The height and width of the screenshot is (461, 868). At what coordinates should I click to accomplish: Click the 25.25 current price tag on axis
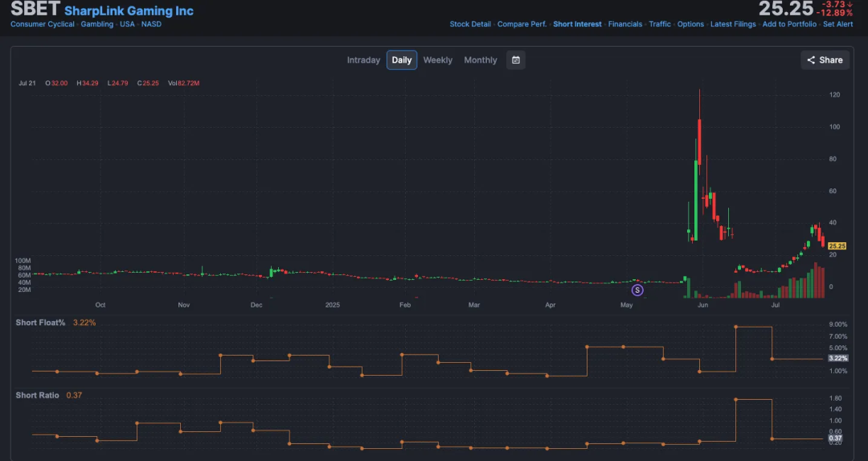click(837, 245)
